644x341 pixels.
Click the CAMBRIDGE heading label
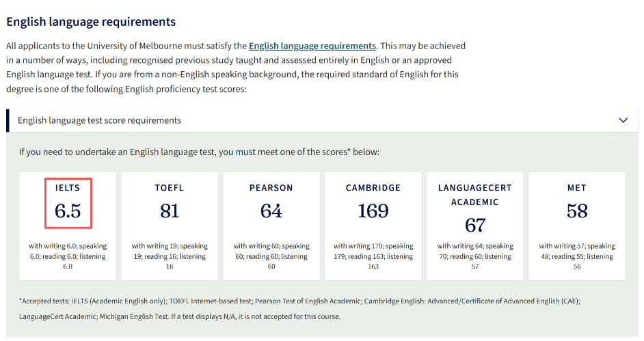[x=373, y=188]
